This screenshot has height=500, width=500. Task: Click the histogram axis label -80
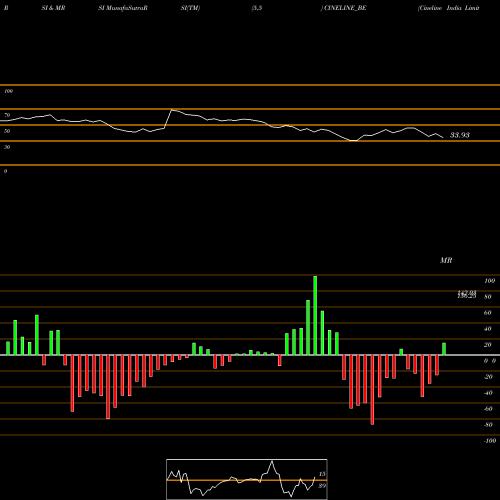point(488,425)
